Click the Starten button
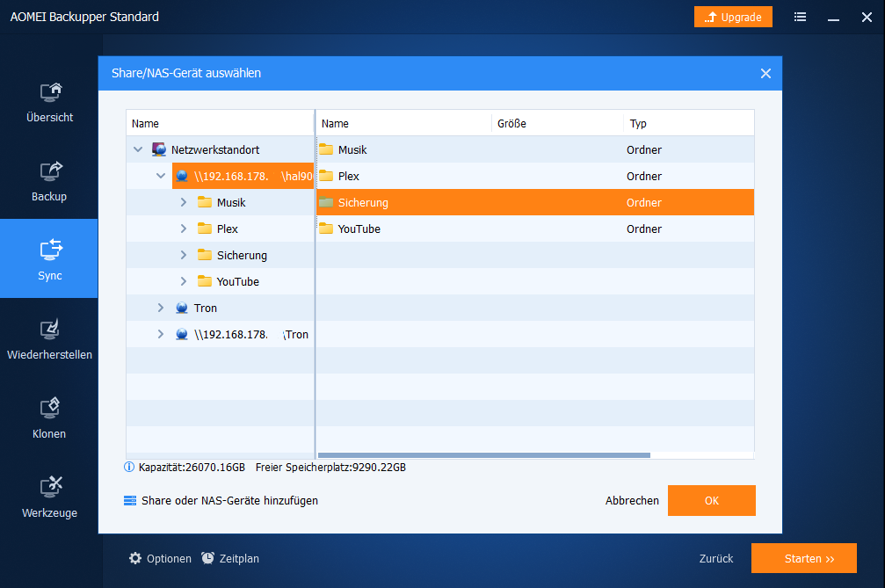 point(804,558)
